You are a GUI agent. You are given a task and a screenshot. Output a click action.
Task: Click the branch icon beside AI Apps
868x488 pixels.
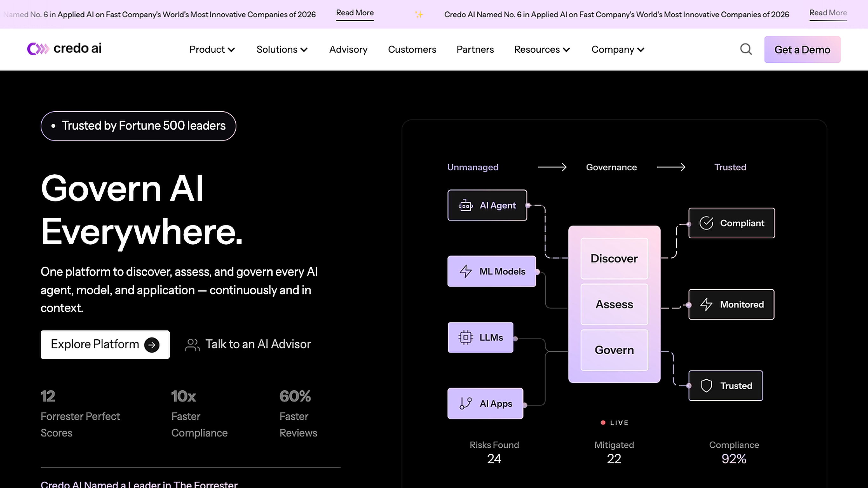point(465,403)
